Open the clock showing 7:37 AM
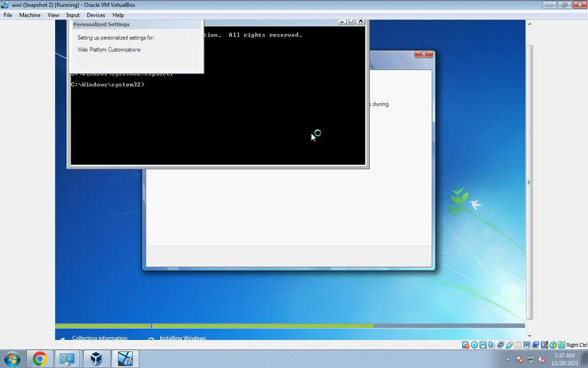 pos(565,359)
